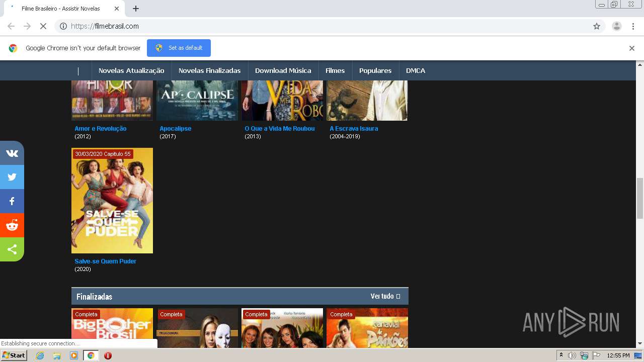
Task: Show hidden system tray icons
Action: point(561,355)
